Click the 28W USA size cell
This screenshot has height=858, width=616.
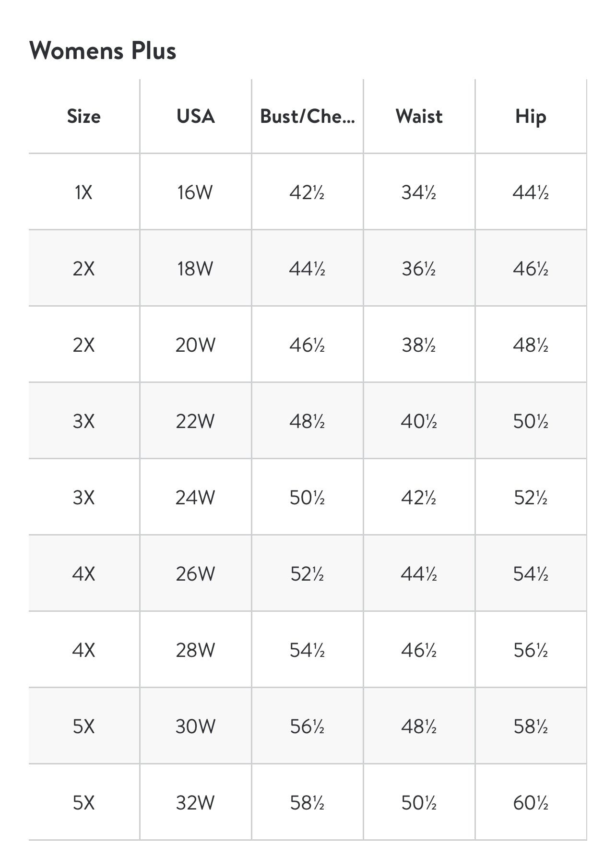[195, 650]
